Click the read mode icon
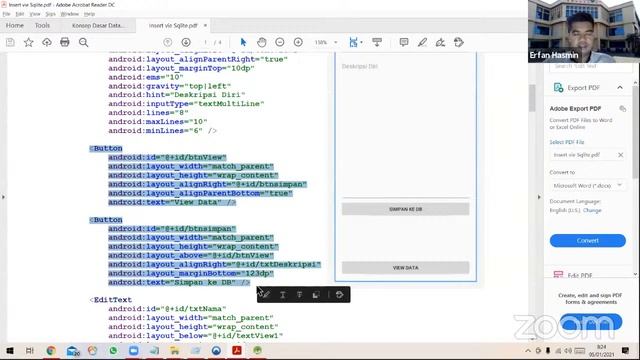This screenshot has width=640, height=360. point(377,42)
